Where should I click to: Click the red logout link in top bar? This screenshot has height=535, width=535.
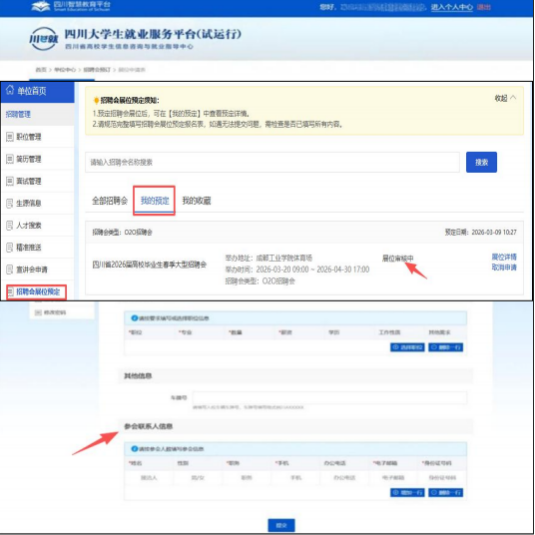pyautogui.click(x=483, y=7)
